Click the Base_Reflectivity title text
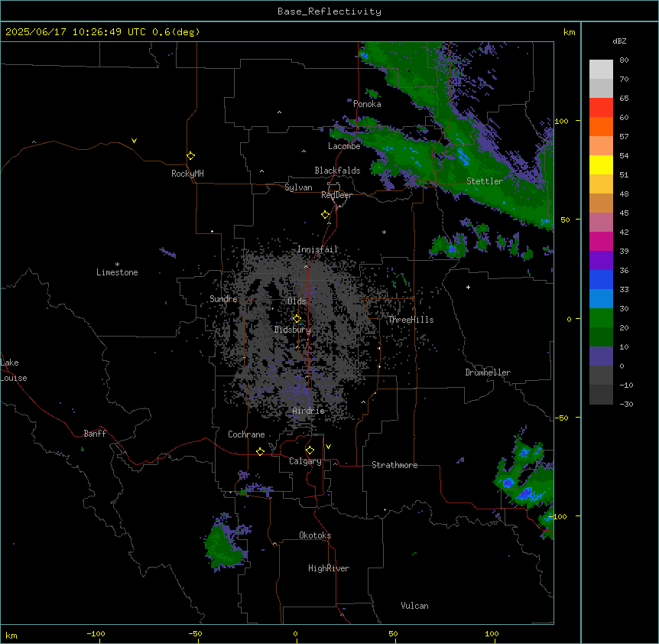 (329, 11)
